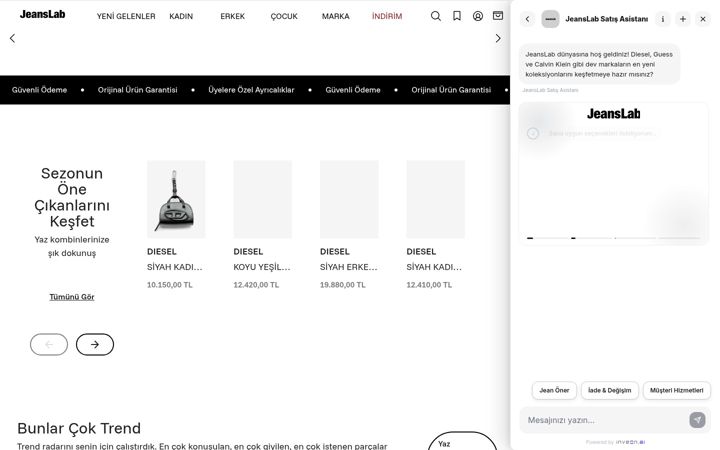The image size is (720, 450).
Task: Click the SİYAH KADI... 10.150,00 TL title
Action: click(174, 267)
